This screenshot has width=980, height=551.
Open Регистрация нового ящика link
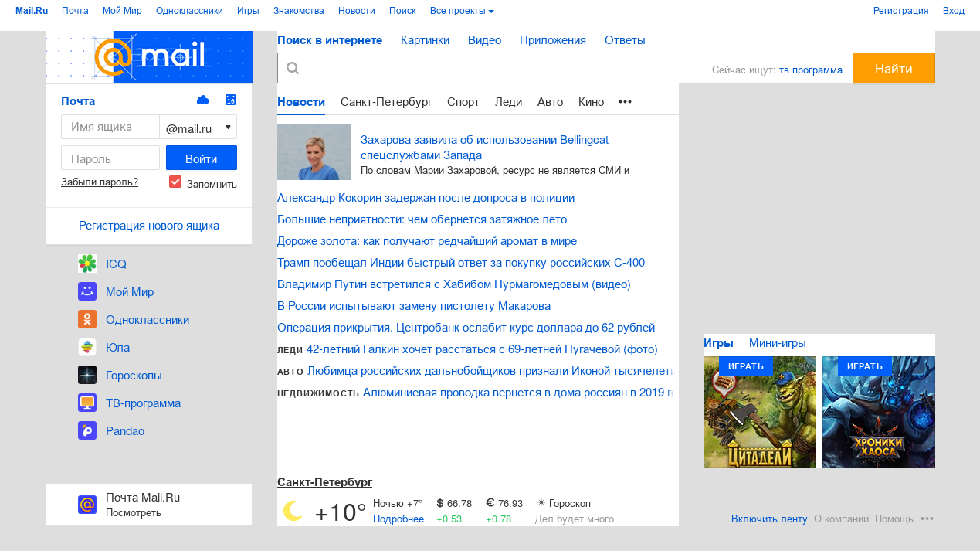(149, 226)
